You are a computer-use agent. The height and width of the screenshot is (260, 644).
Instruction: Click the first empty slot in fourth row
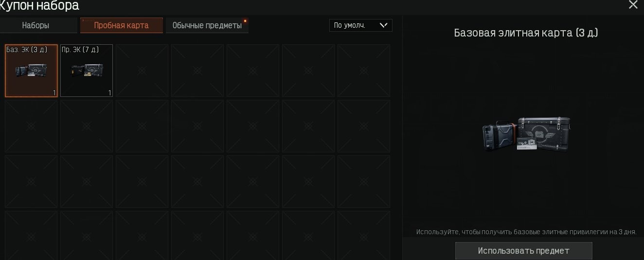pos(31,235)
